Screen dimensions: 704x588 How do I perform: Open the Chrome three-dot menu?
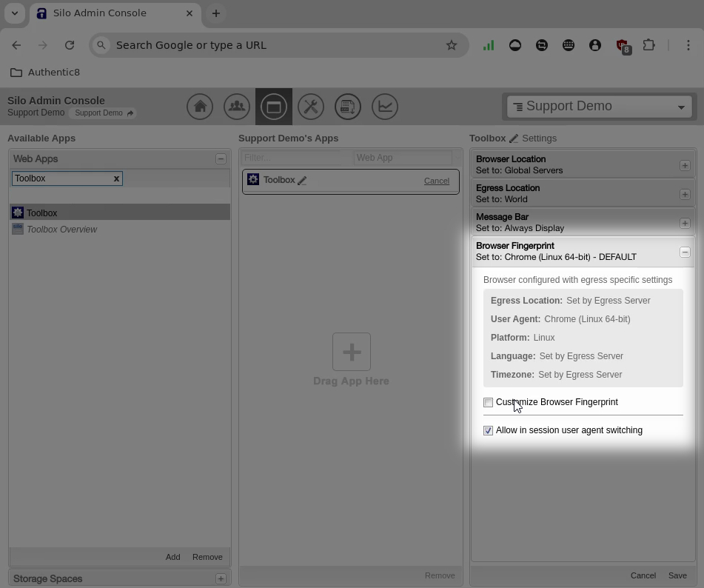pyautogui.click(x=688, y=45)
